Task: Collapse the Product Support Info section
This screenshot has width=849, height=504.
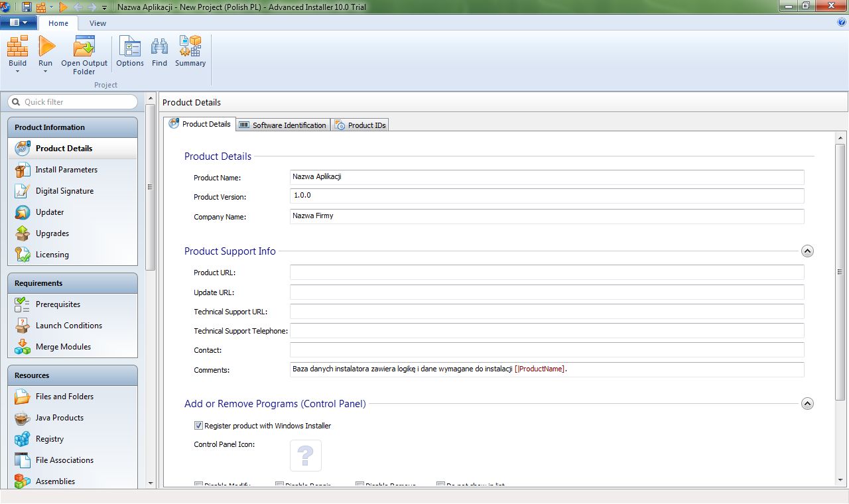Action: coord(807,251)
